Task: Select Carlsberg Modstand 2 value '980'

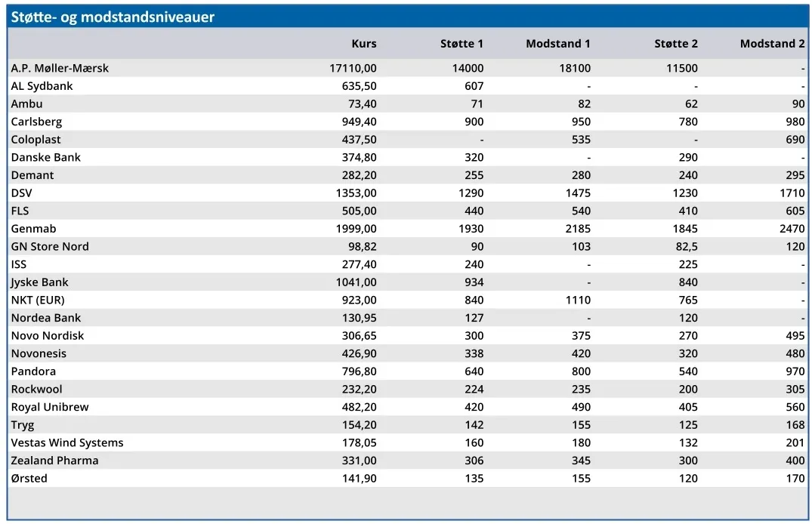Action: (x=795, y=122)
